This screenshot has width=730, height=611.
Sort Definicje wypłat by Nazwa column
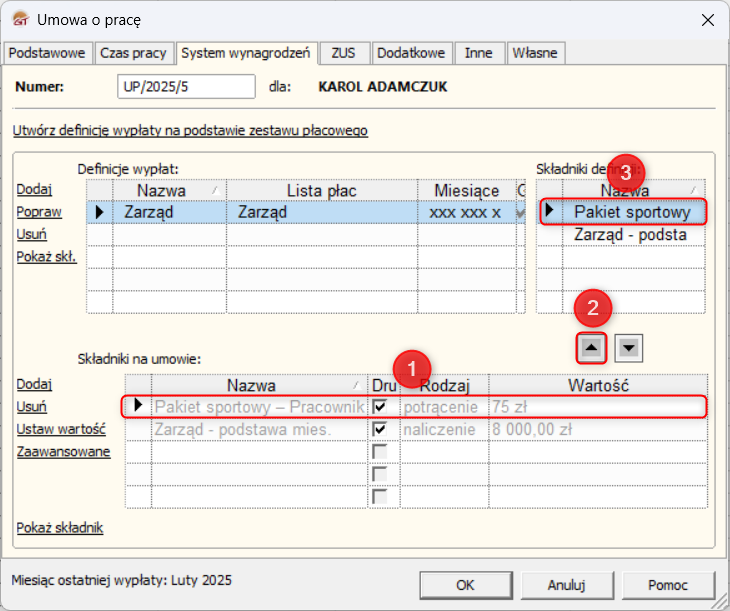click(x=168, y=190)
